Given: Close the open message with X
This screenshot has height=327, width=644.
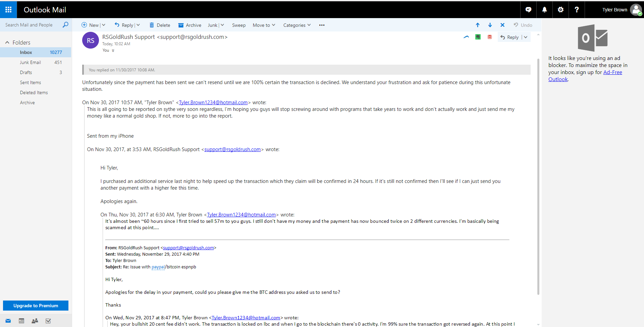Looking at the screenshot, I should pyautogui.click(x=502, y=25).
